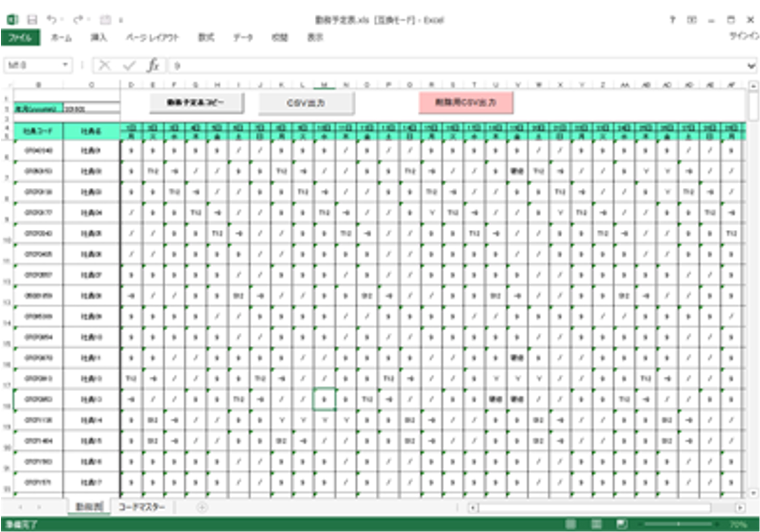Click the Excel application icon in the title bar
The image size is (760, 532).
(x=12, y=20)
